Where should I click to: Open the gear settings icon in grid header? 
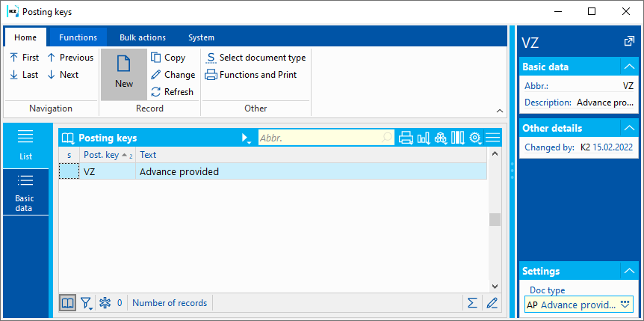pyautogui.click(x=475, y=138)
